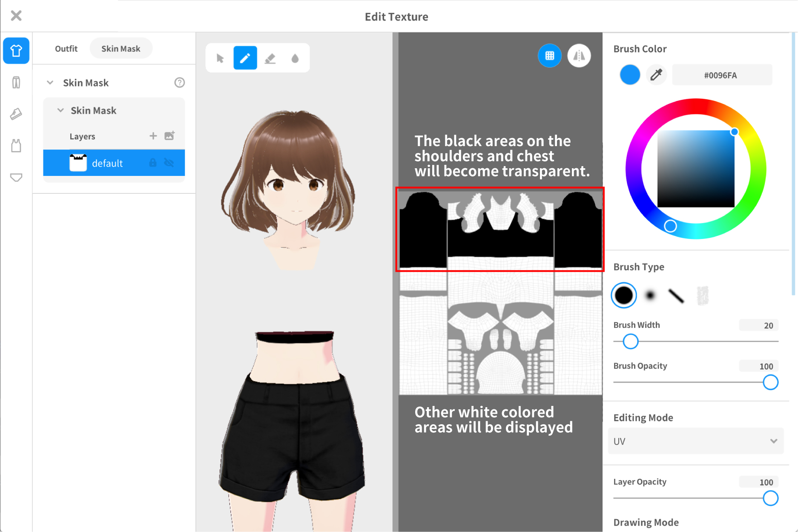Lock the default layer
Image resolution: width=798 pixels, height=532 pixels.
point(153,163)
